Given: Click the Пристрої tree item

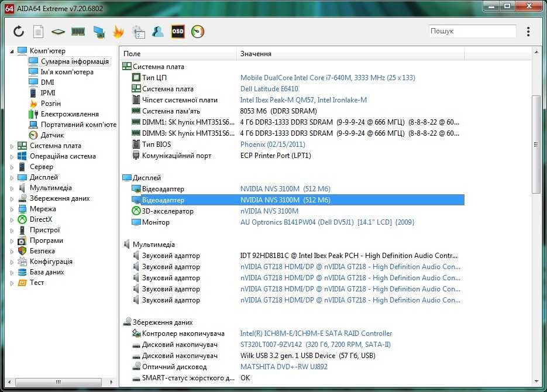Looking at the screenshot, I should click(44, 230).
